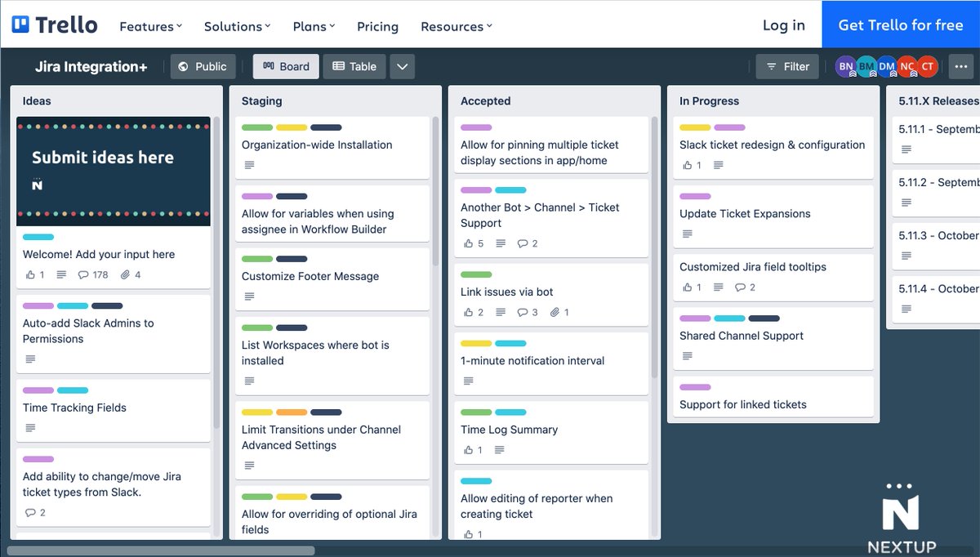Click the horizontal board scrollbar
The height and width of the screenshot is (557, 980).
click(x=160, y=550)
